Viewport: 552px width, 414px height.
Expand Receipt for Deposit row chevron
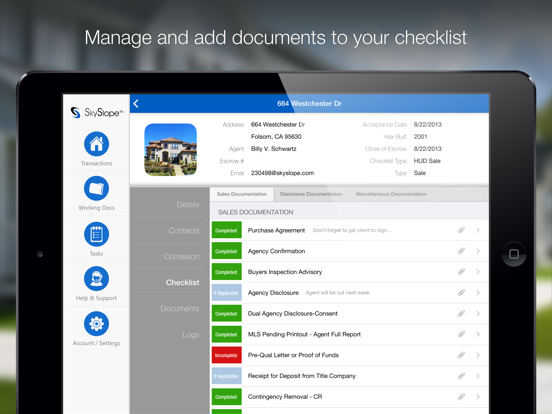[x=478, y=376]
